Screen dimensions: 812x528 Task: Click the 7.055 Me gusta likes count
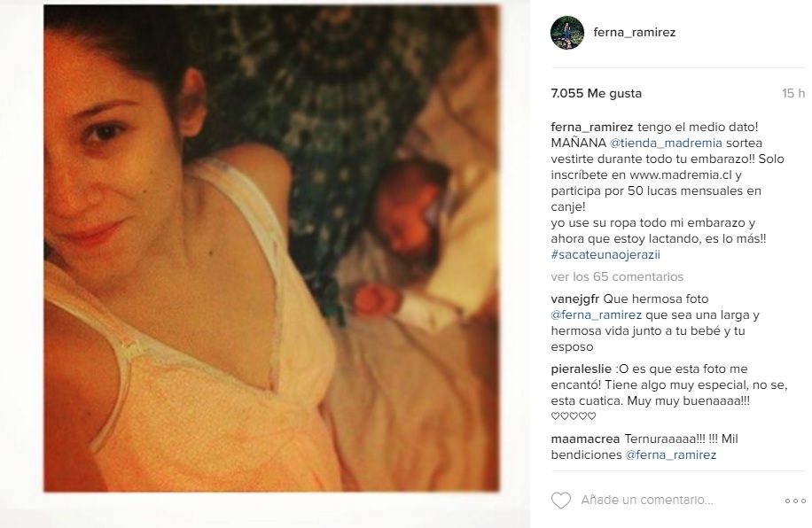(596, 93)
